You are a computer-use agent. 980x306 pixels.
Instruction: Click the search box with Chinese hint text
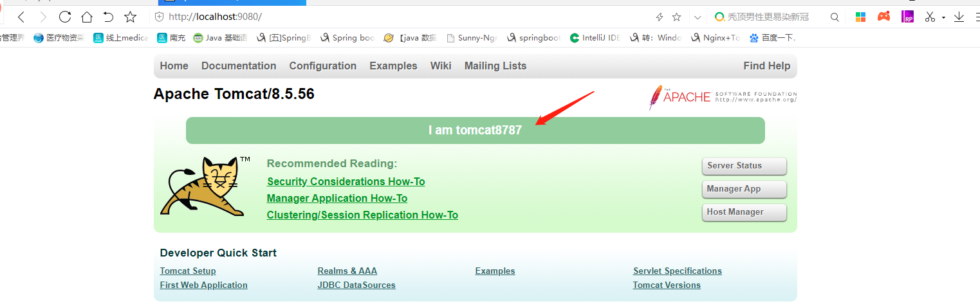point(768,17)
